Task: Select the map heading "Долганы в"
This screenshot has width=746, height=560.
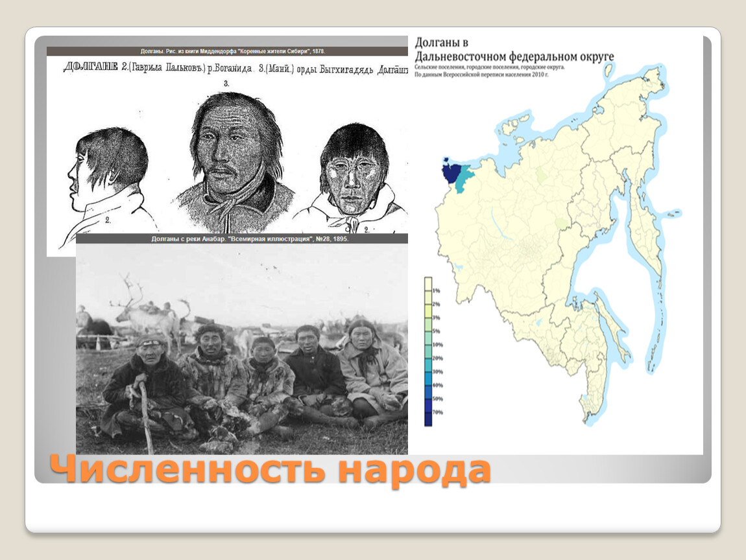Action: click(x=442, y=43)
